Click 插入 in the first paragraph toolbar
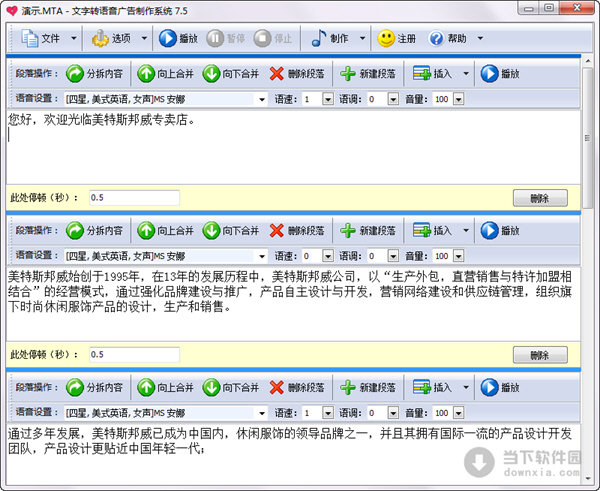 pos(432,73)
